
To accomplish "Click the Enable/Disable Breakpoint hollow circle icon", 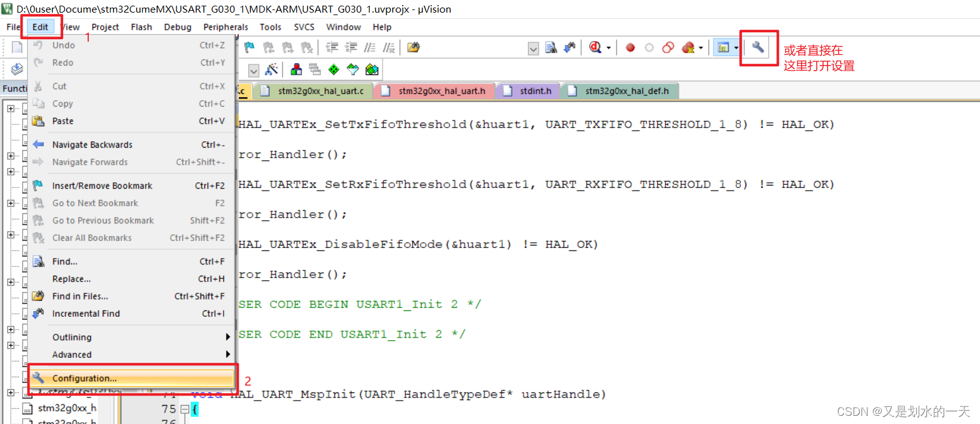I will [649, 47].
